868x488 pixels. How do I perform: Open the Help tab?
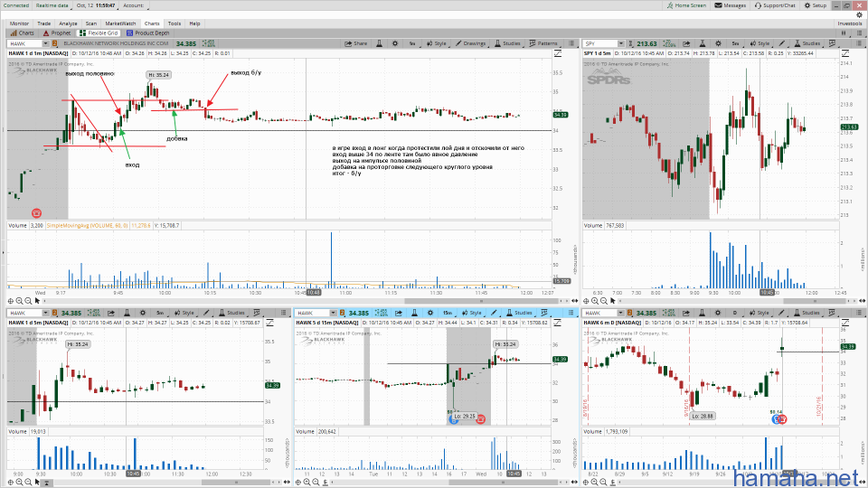[195, 23]
